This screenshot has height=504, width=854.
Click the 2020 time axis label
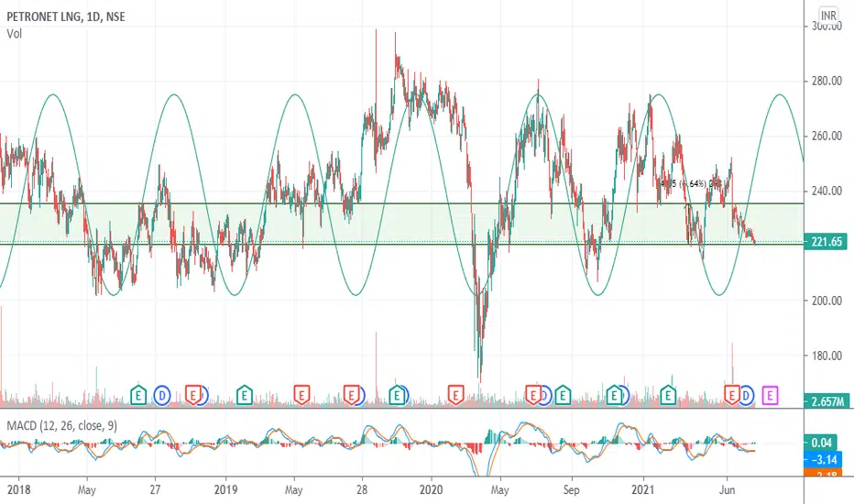431,490
